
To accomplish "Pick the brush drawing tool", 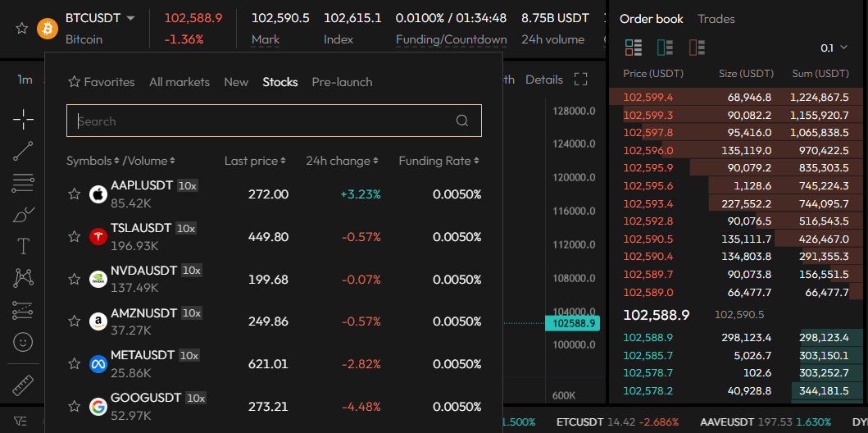I will click(x=23, y=215).
